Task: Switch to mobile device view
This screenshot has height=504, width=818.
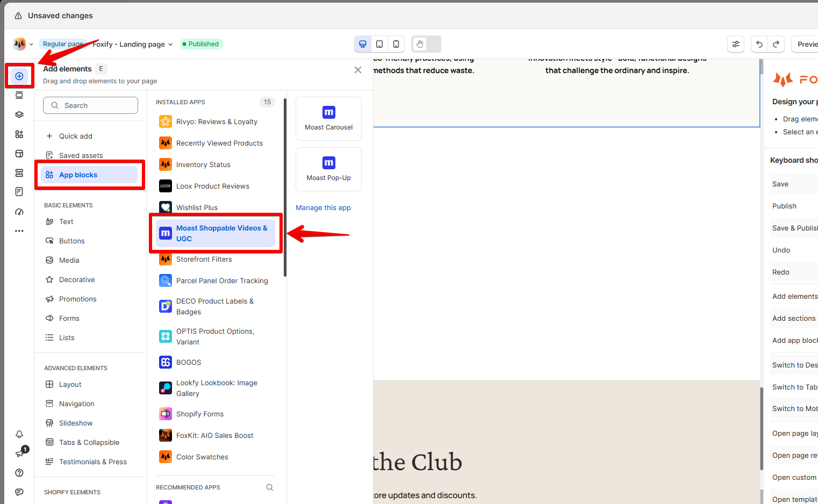Action: [396, 44]
